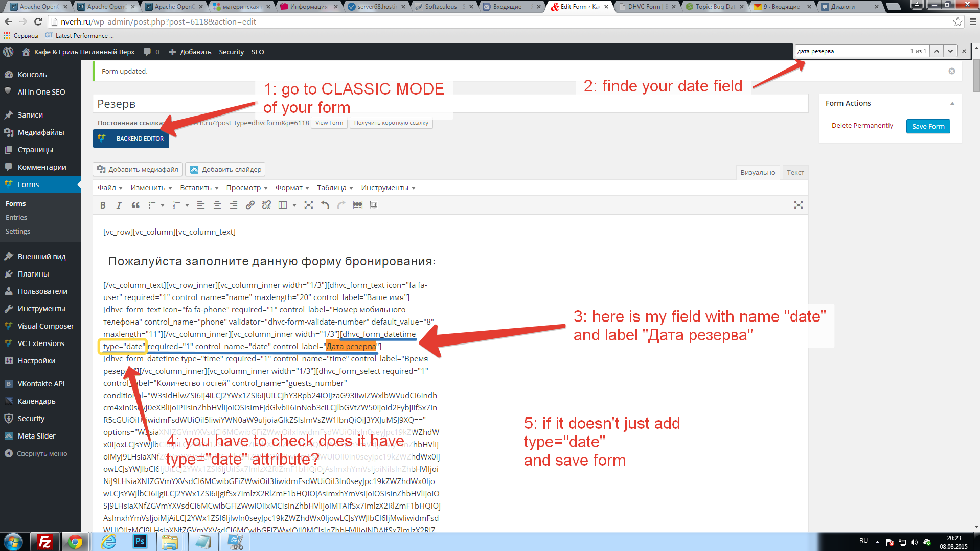Open the Формат menu
The height and width of the screenshot is (551, 980).
[292, 188]
